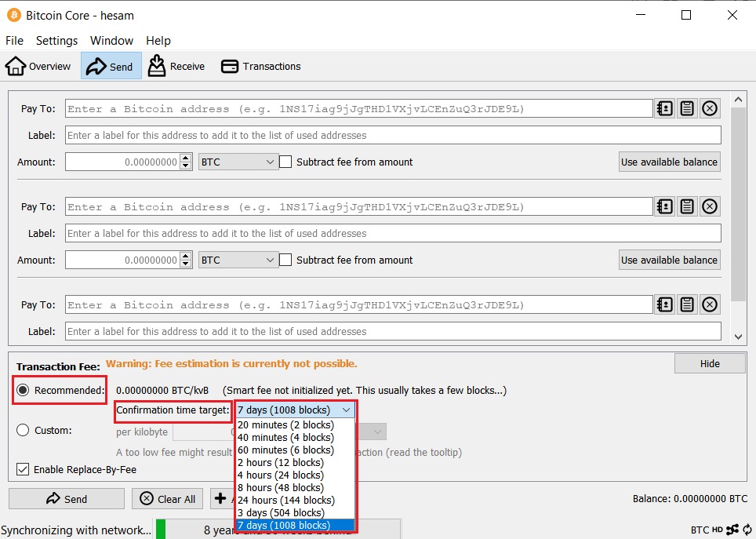Open address book for first recipient entry
Viewport: 756px width, 539px height.
pyautogui.click(x=664, y=108)
